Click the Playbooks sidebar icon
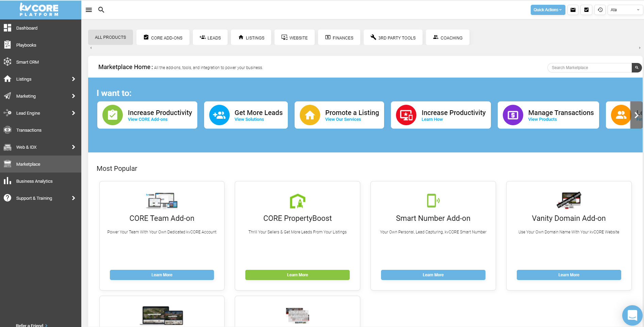 7,45
